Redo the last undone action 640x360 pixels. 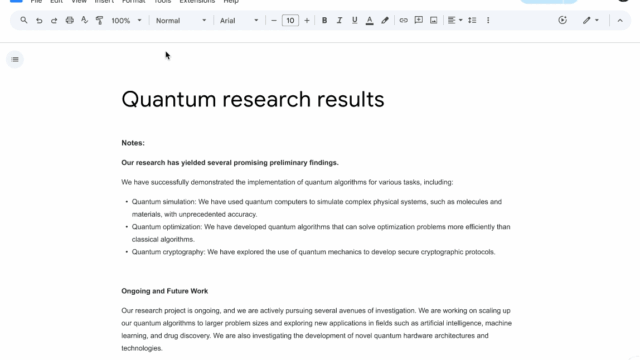point(54,20)
